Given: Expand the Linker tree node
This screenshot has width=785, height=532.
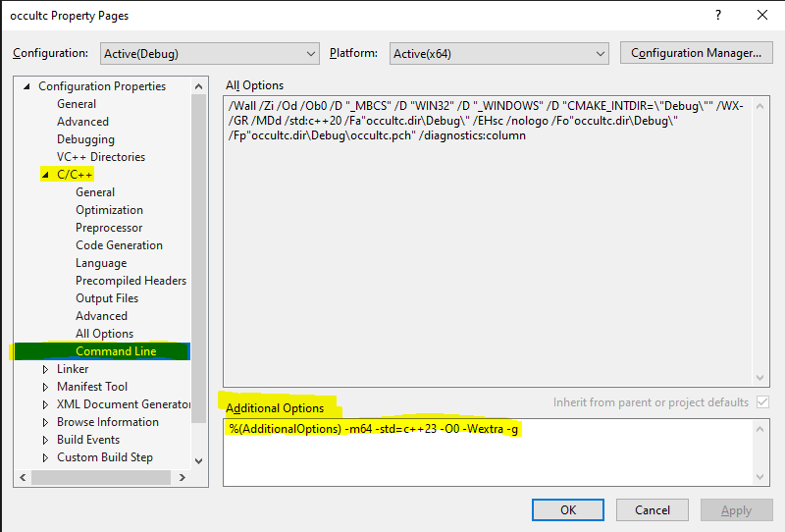Looking at the screenshot, I should click(x=45, y=369).
